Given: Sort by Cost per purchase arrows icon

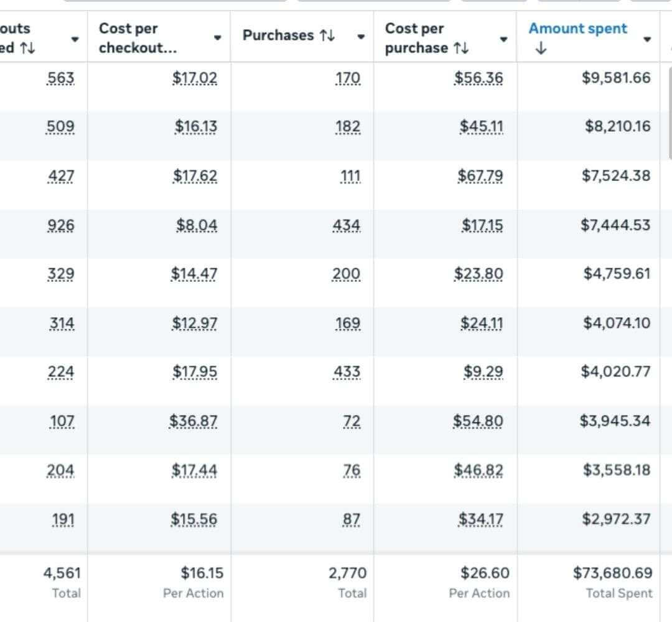Looking at the screenshot, I should [461, 48].
